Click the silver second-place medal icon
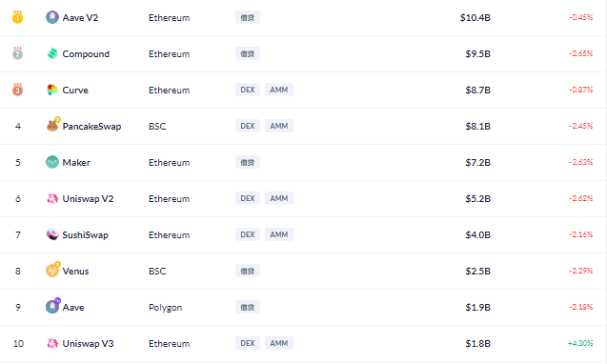Screen dimensions: 607x364 17,53
